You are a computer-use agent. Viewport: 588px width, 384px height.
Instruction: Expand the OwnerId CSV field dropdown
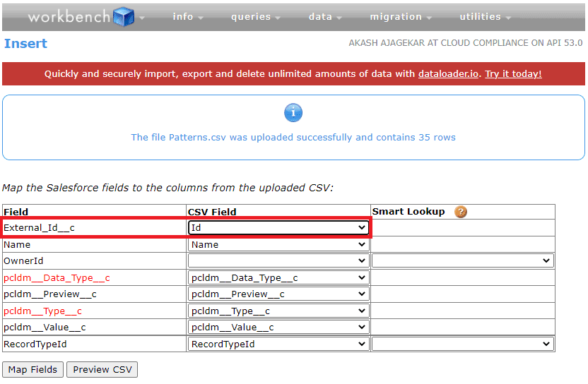(278, 261)
